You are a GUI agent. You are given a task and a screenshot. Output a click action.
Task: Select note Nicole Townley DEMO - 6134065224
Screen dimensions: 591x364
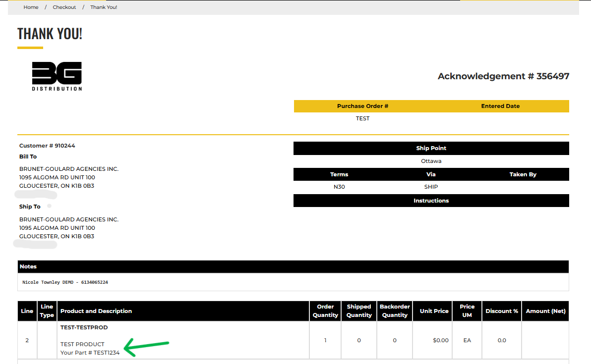pos(65,282)
